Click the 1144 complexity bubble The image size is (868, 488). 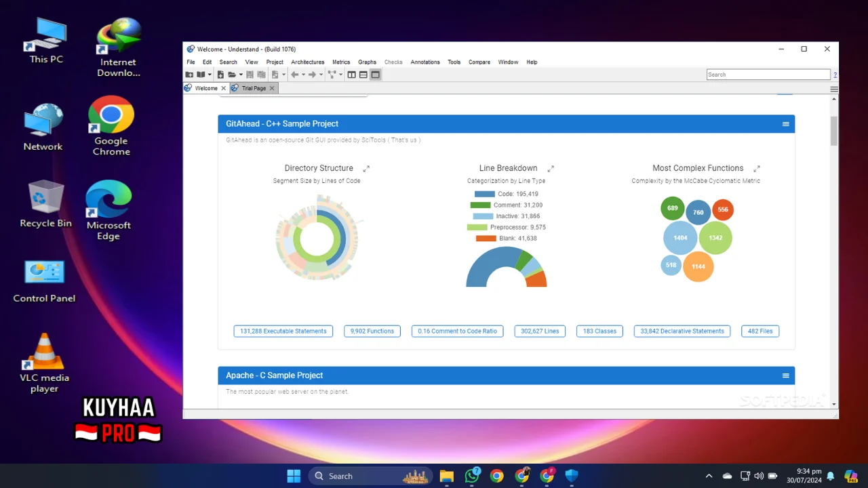[x=698, y=266]
